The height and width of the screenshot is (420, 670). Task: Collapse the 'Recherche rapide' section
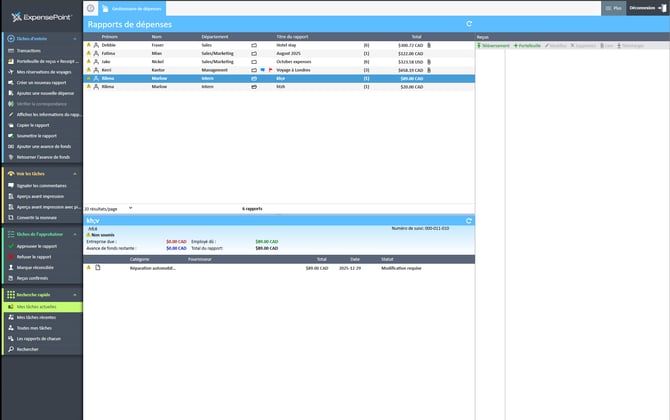[76, 295]
